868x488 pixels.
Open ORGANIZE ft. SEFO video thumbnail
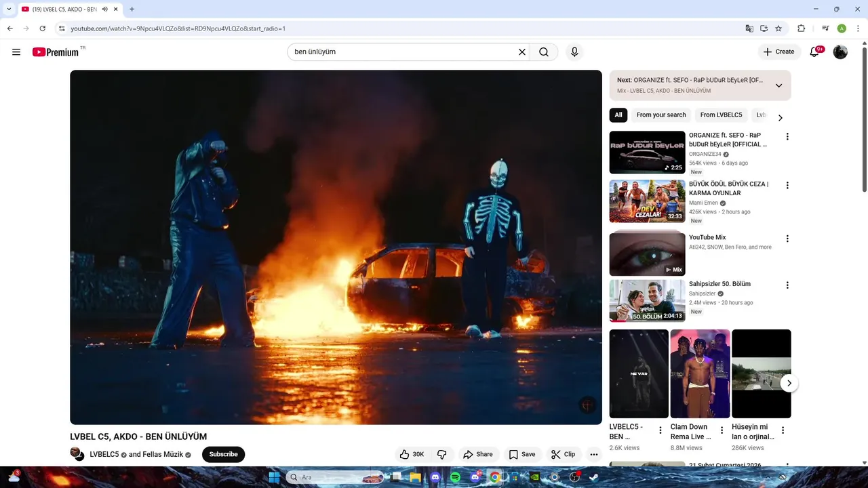[x=647, y=152]
